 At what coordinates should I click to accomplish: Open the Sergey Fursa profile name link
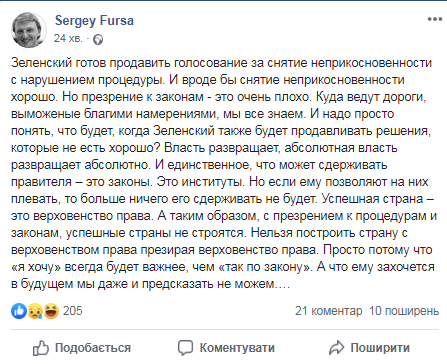coord(94,21)
